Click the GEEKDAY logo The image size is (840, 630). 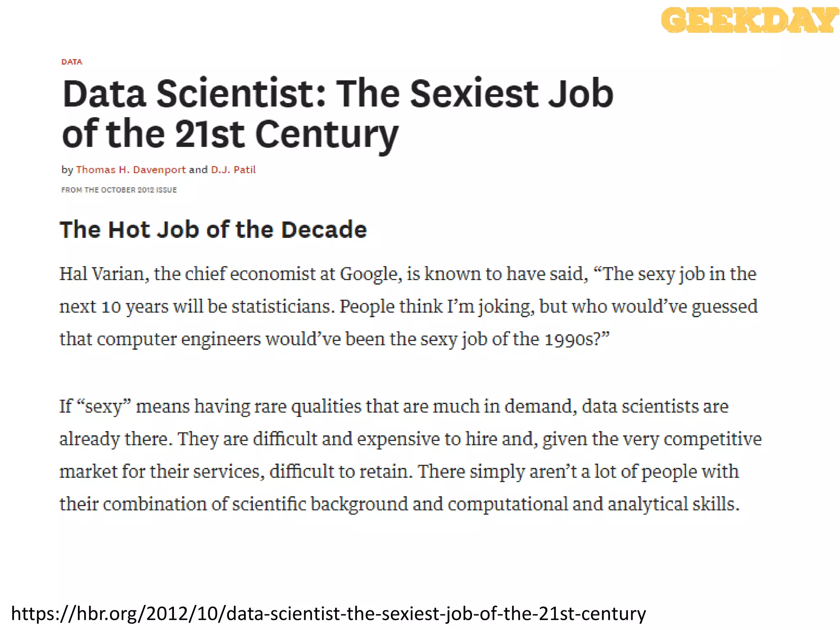[x=749, y=20]
